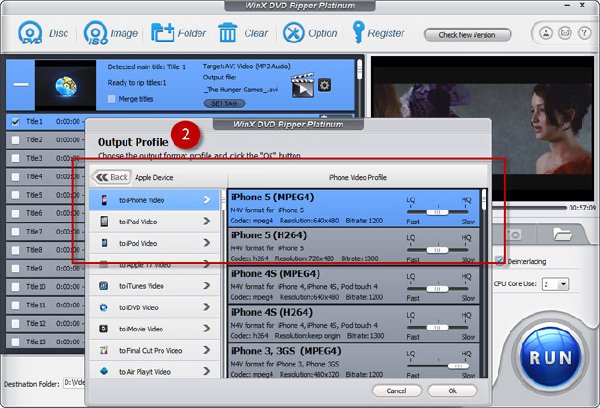Start ripping with the RUN button
This screenshot has width=600, height=408.
tap(550, 357)
